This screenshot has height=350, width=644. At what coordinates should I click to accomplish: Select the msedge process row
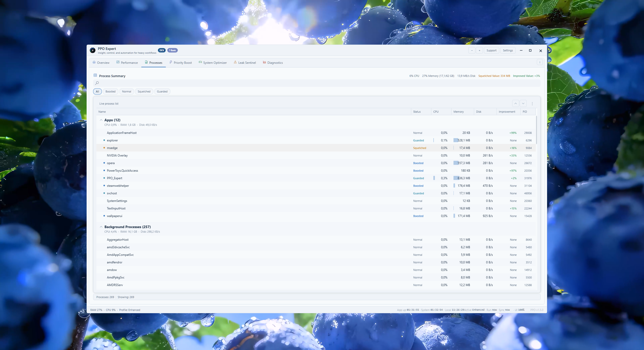pyautogui.click(x=316, y=148)
